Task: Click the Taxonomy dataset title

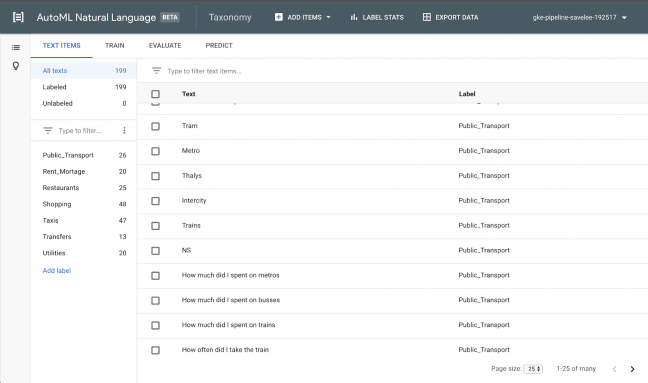Action: [230, 17]
